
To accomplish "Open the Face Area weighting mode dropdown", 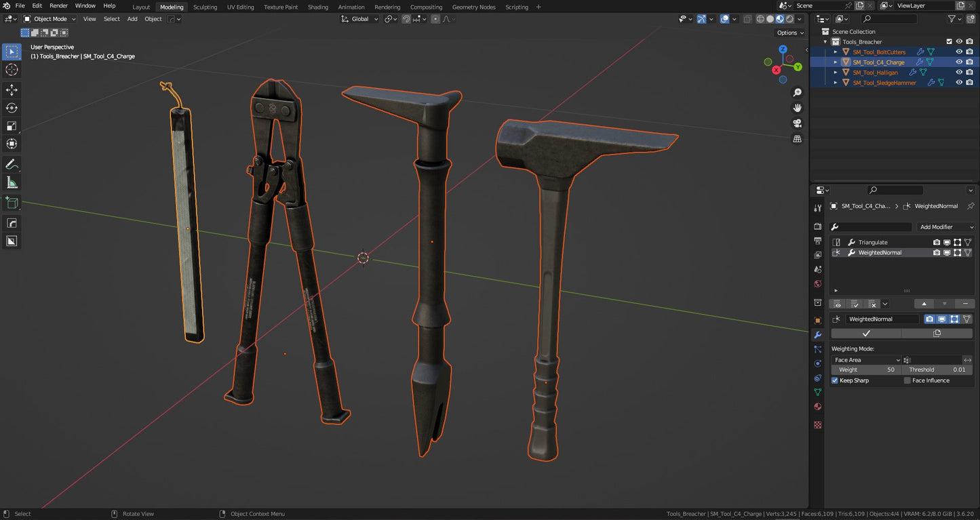I will [866, 359].
